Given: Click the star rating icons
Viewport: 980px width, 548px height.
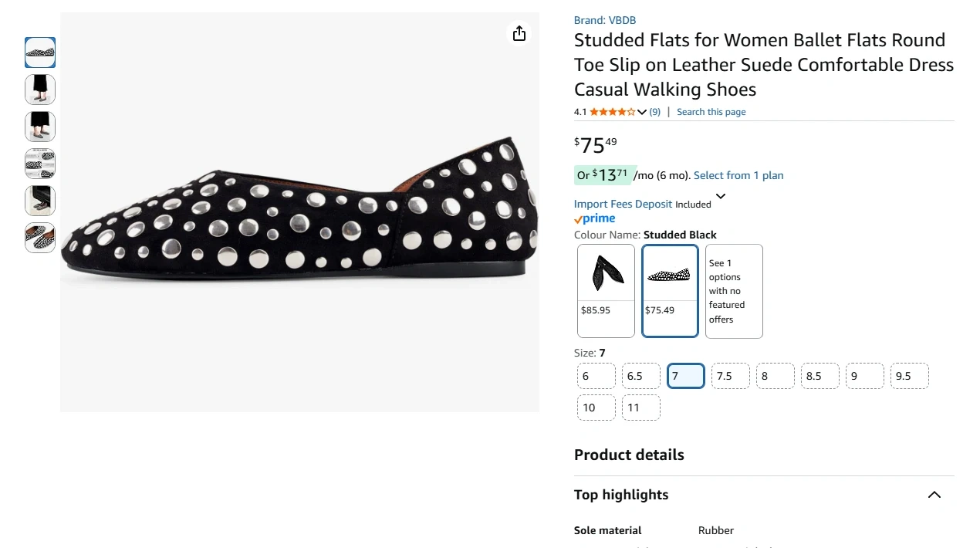Looking at the screenshot, I should (x=612, y=112).
